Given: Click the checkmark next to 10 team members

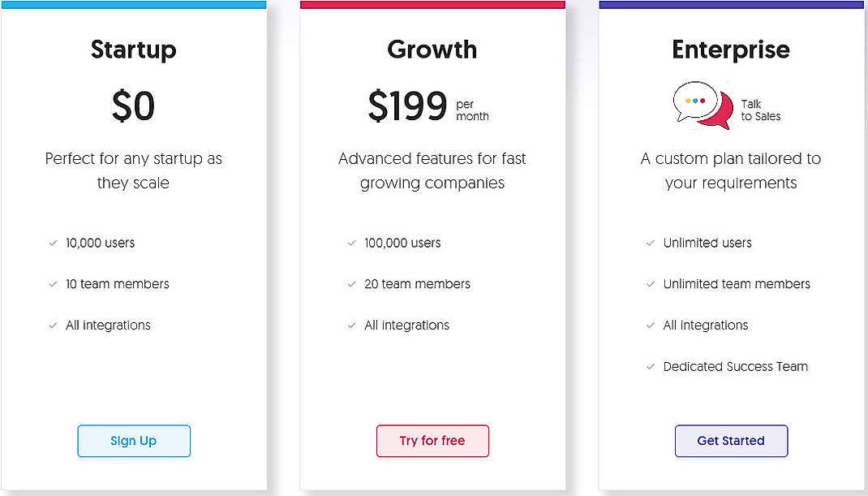Looking at the screenshot, I should click(x=51, y=284).
